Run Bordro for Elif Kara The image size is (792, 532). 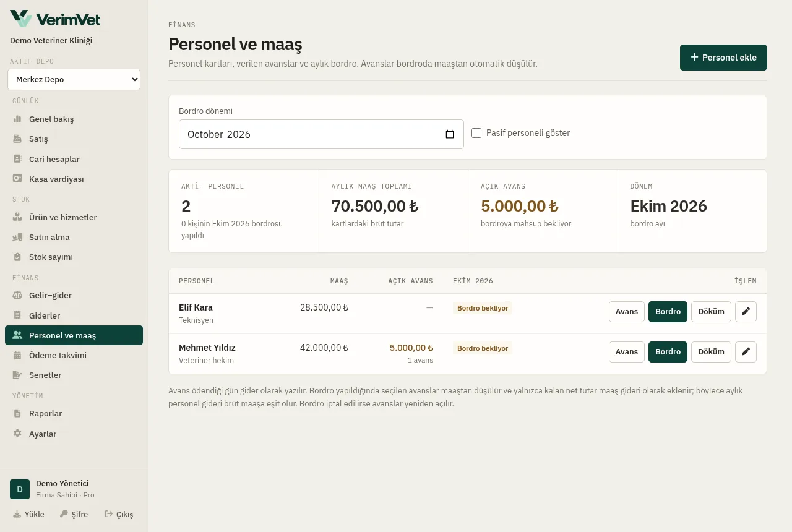[x=668, y=312]
